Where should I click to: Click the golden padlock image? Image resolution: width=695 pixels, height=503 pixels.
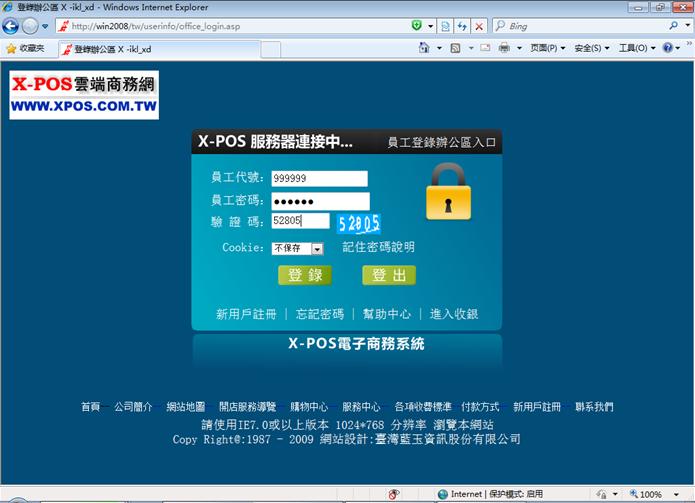tap(447, 192)
